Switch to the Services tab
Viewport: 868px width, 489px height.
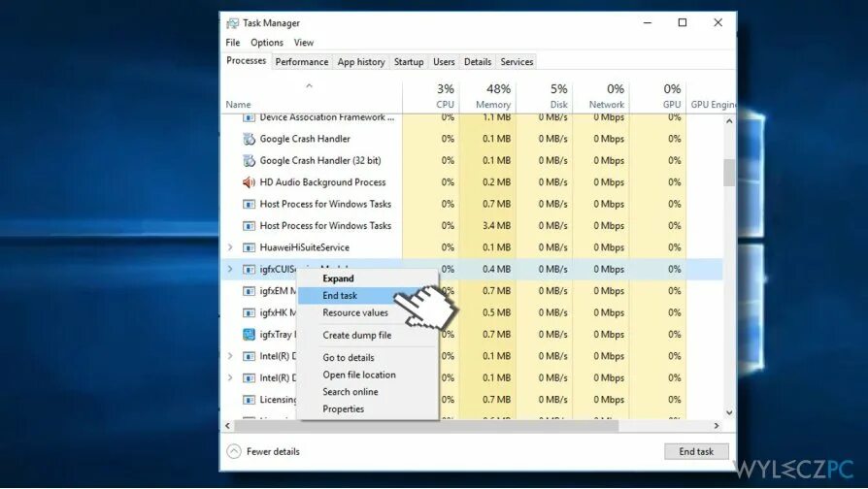coord(517,62)
